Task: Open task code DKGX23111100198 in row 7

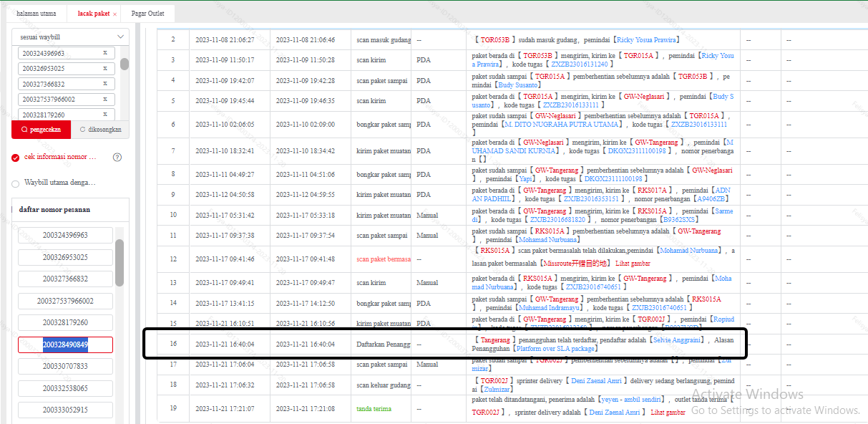Action: [x=637, y=151]
